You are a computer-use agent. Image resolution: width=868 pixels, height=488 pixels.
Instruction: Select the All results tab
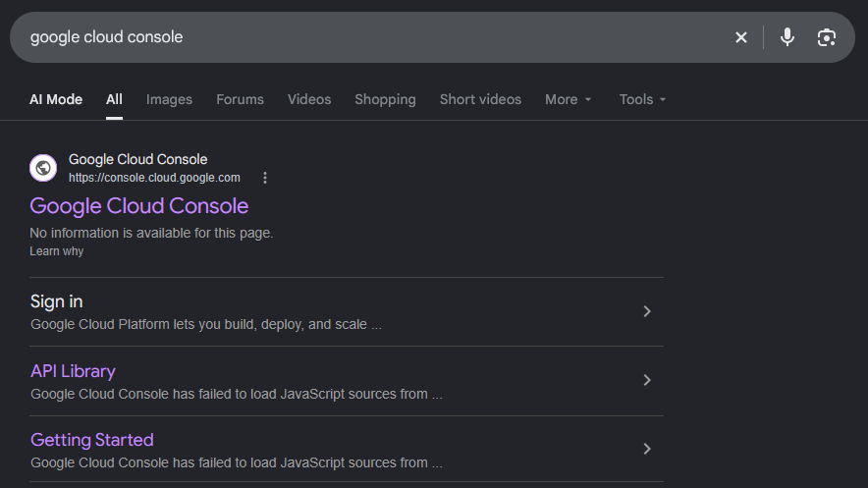114,99
